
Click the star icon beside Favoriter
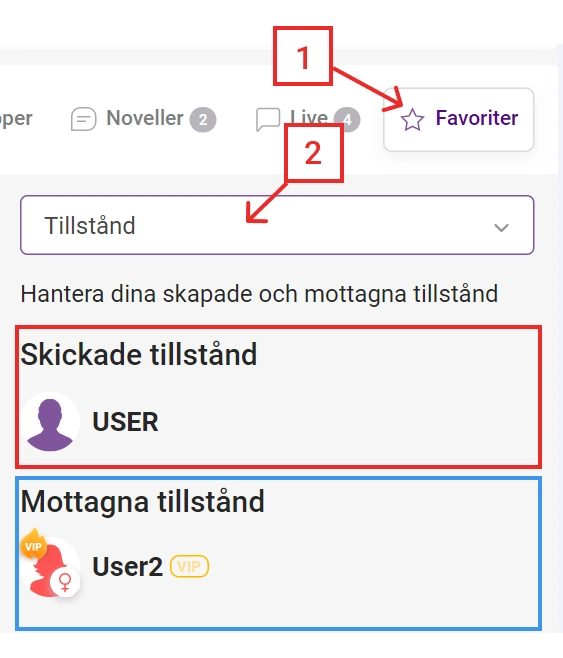(x=412, y=120)
